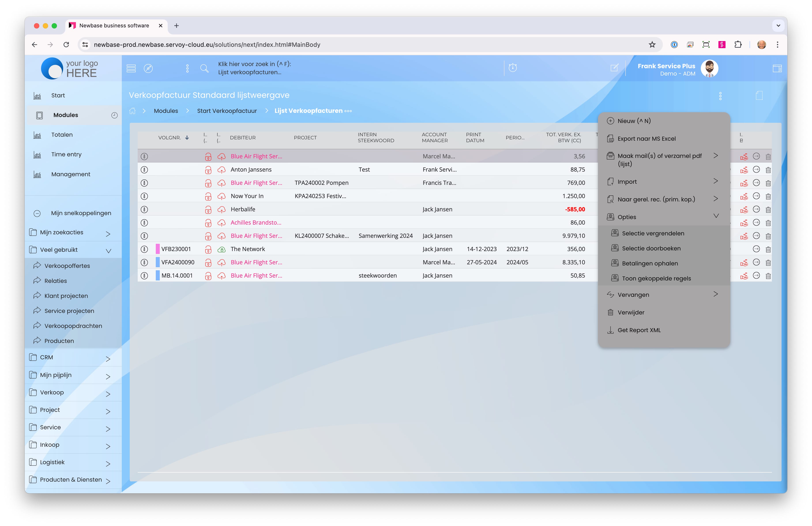This screenshot has width=812, height=526.
Task: Delete the Herbalife invoice using trash icon
Action: click(768, 210)
